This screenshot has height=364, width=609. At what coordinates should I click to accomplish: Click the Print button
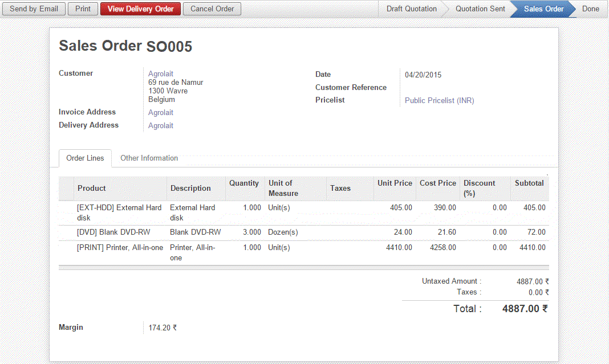coord(83,9)
